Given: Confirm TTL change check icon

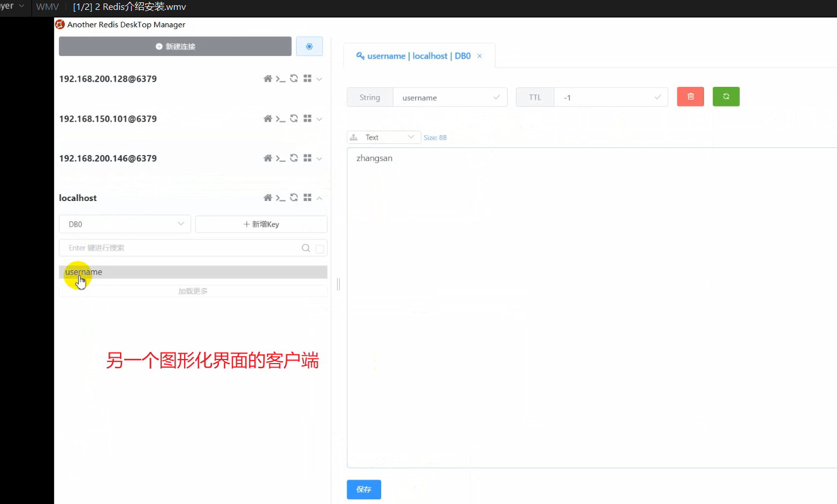Looking at the screenshot, I should 657,97.
